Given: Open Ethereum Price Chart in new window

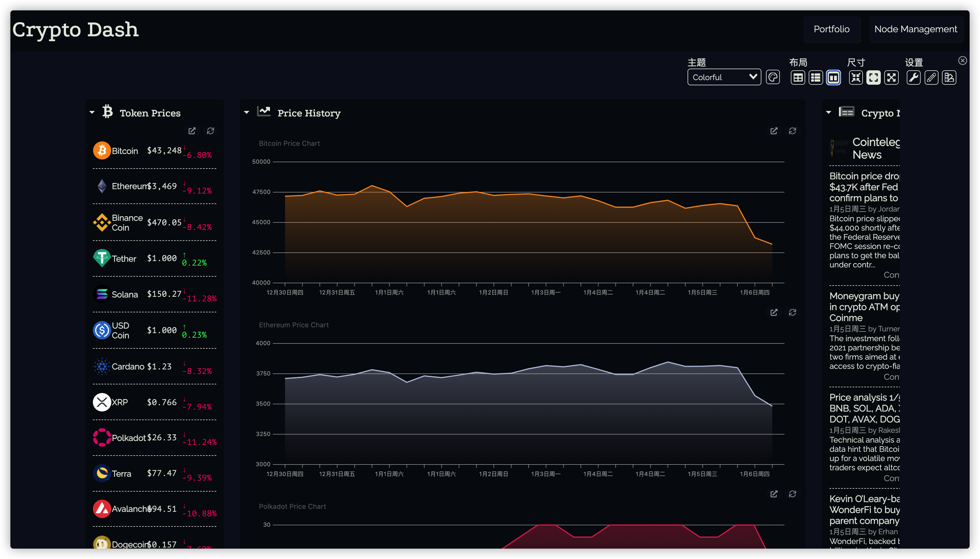Looking at the screenshot, I should click(774, 313).
